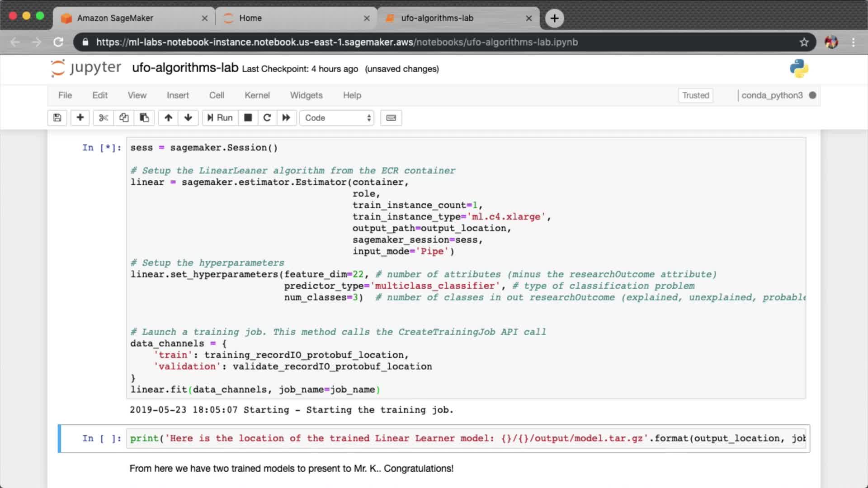Click the Trusted notebook button
868x488 pixels.
[695, 95]
